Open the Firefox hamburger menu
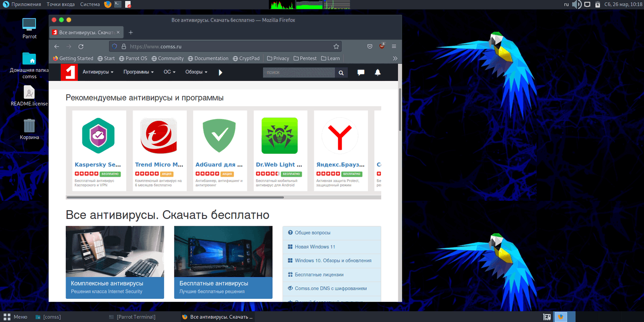The height and width of the screenshot is (322, 644). [394, 46]
